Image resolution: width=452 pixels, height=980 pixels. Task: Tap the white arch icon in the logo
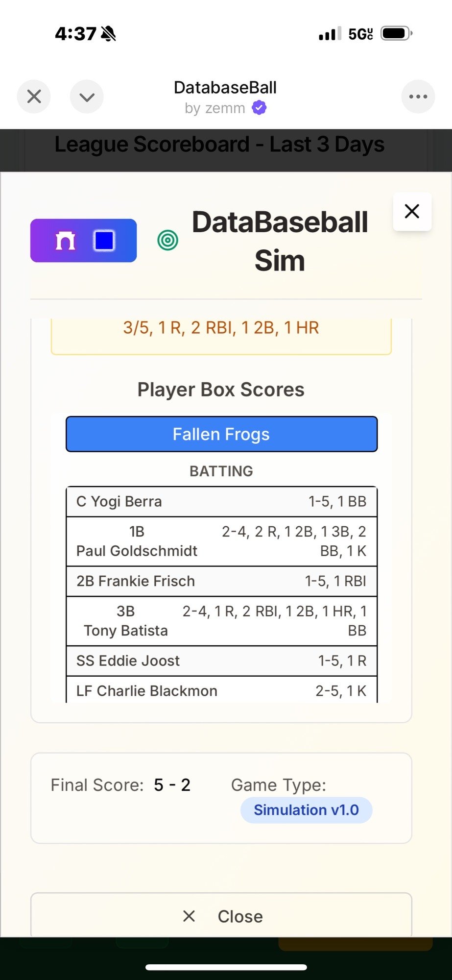point(65,241)
